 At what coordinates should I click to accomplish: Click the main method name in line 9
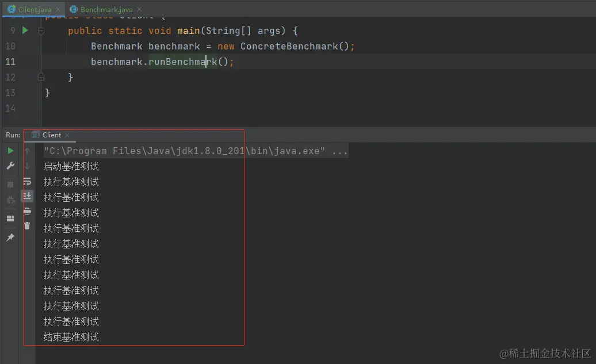tap(188, 31)
